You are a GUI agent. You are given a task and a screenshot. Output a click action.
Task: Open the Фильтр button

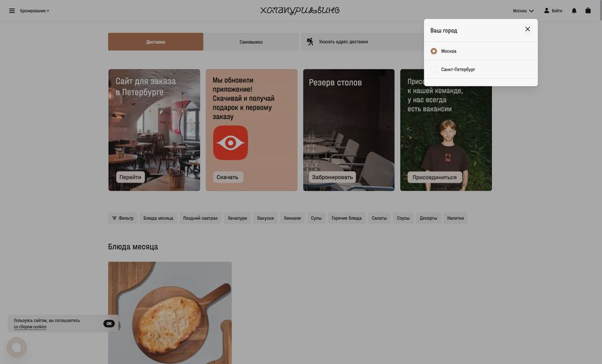coord(123,218)
